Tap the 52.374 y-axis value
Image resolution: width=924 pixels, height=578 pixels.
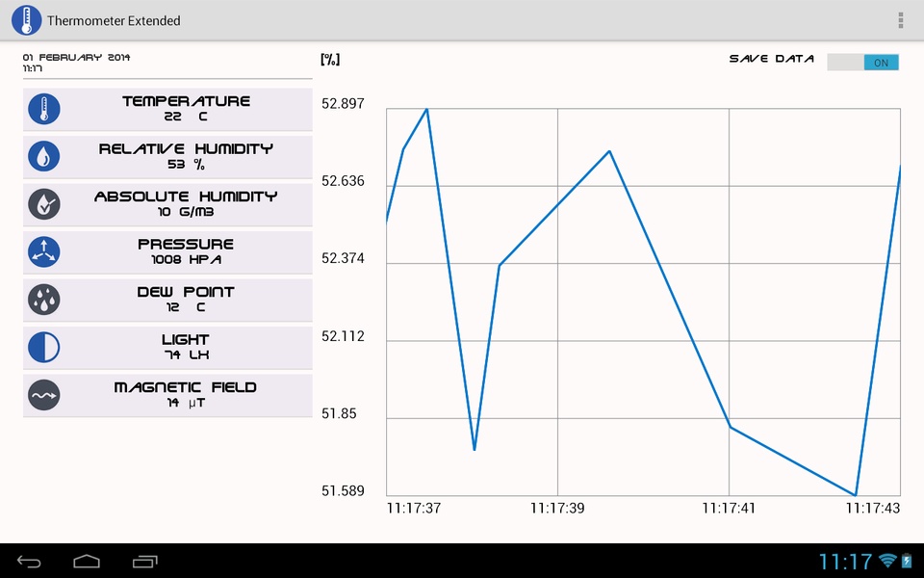point(343,258)
